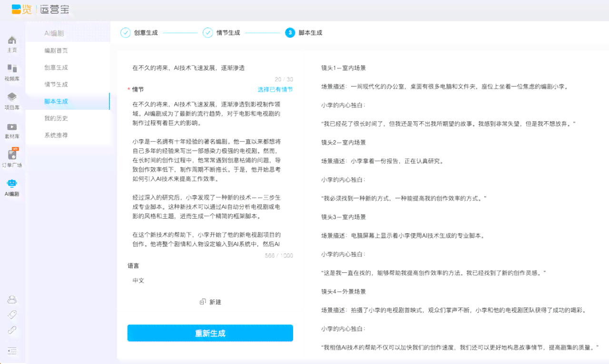
Task: Go to 创意生成 step checkmark
Action: click(x=126, y=33)
